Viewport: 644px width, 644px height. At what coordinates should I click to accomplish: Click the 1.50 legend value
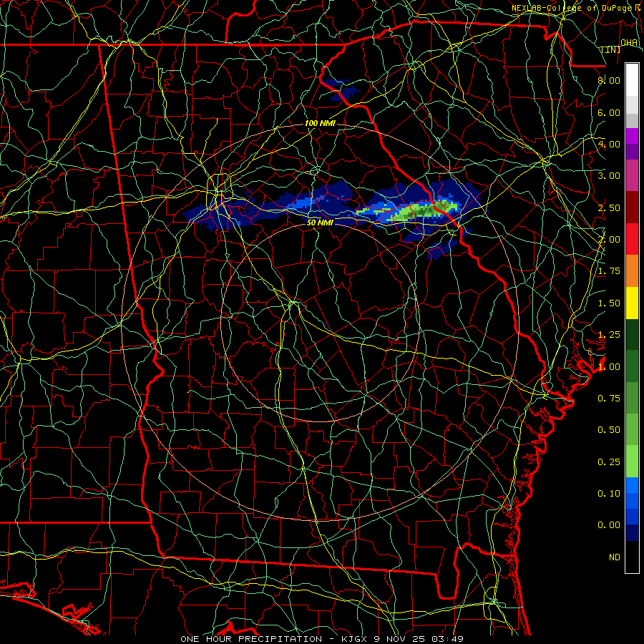click(x=608, y=303)
